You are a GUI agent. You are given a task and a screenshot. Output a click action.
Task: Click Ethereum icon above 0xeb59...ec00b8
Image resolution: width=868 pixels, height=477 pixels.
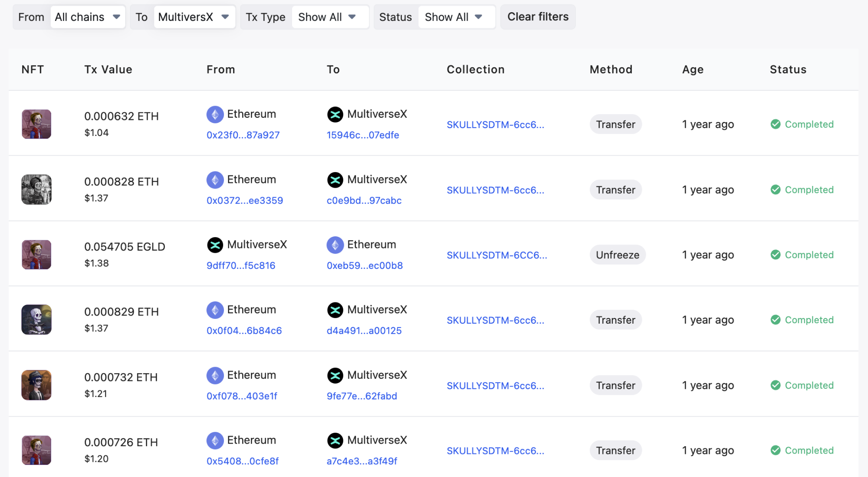[x=335, y=245]
